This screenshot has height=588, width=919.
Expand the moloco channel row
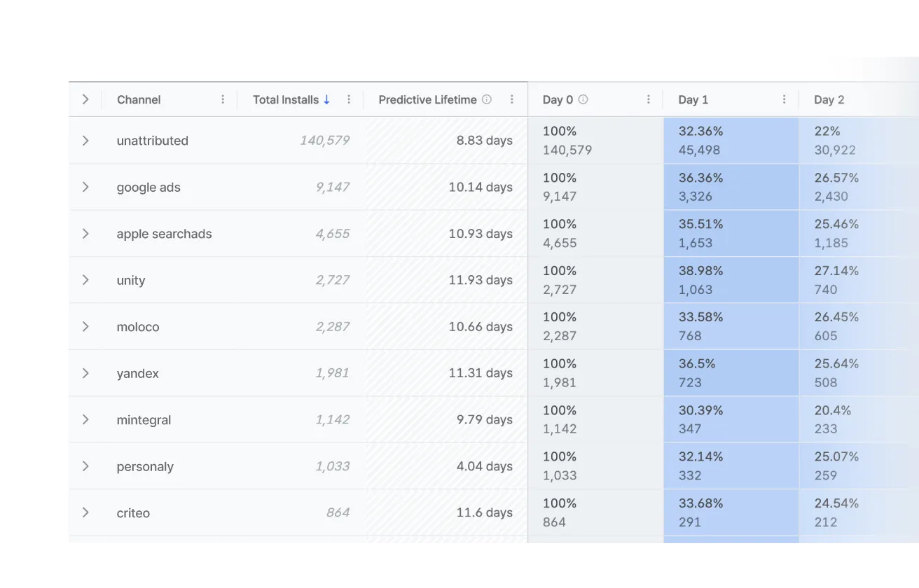click(x=85, y=326)
